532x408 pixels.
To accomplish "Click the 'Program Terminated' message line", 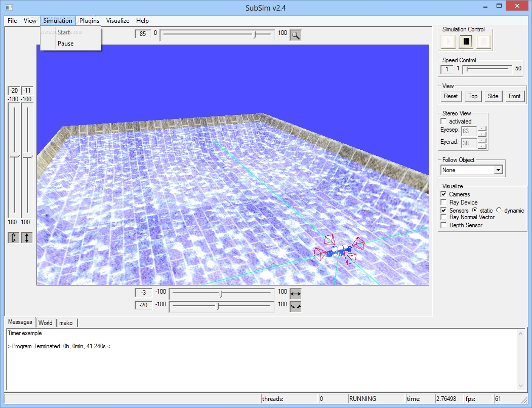I will [x=59, y=346].
